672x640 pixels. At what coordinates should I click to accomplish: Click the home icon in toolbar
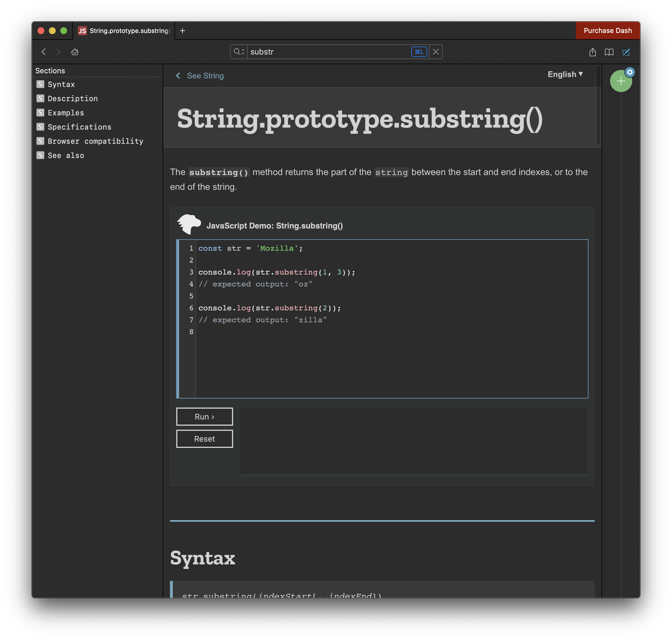coord(75,52)
